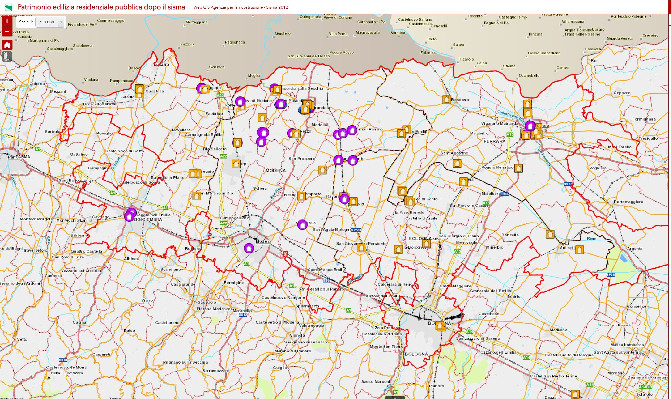Screen dimensions: 671x399
Task: Select the purple house marker near Reggio Emilia
Action: [x=130, y=214]
